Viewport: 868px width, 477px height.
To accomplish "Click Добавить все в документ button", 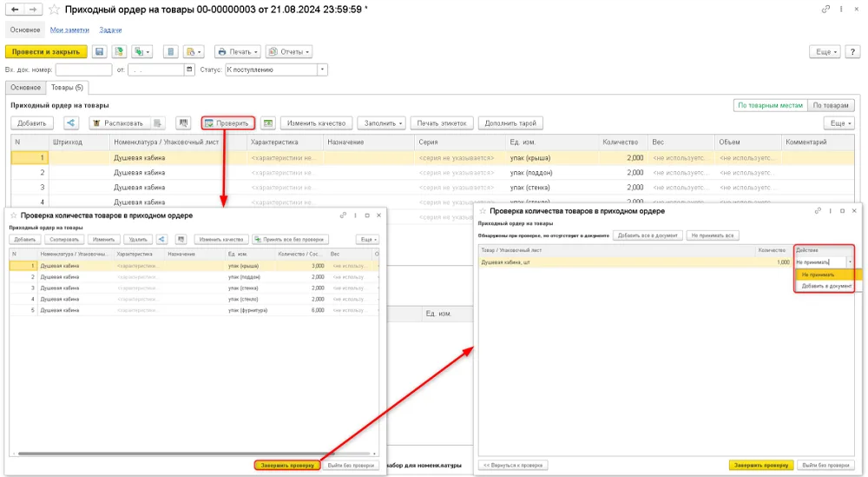I will point(648,235).
